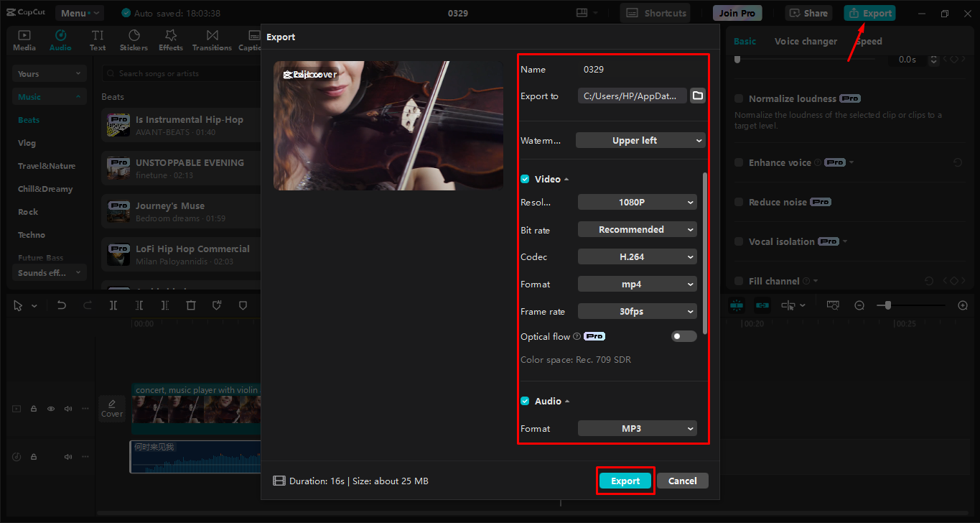The width and height of the screenshot is (980, 523).
Task: Open more options on the video track
Action: pyautogui.click(x=85, y=409)
